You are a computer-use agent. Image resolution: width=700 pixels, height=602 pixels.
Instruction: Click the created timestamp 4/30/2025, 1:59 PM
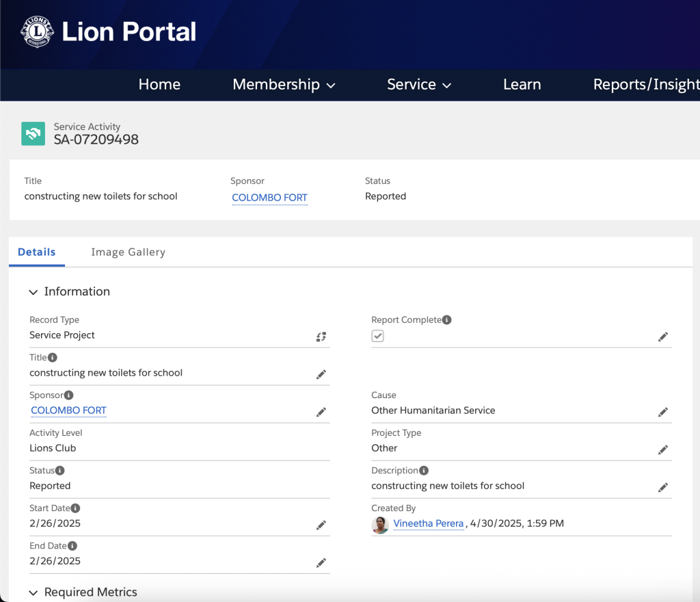click(x=517, y=523)
